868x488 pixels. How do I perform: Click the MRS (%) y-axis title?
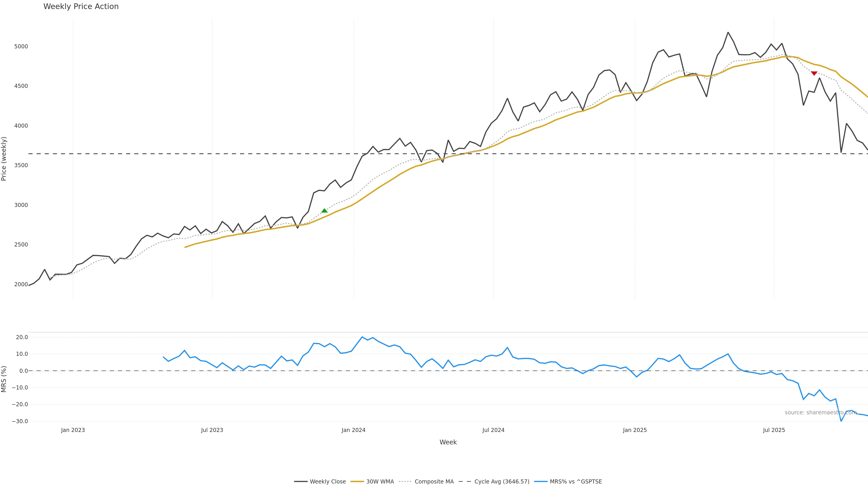4,379
